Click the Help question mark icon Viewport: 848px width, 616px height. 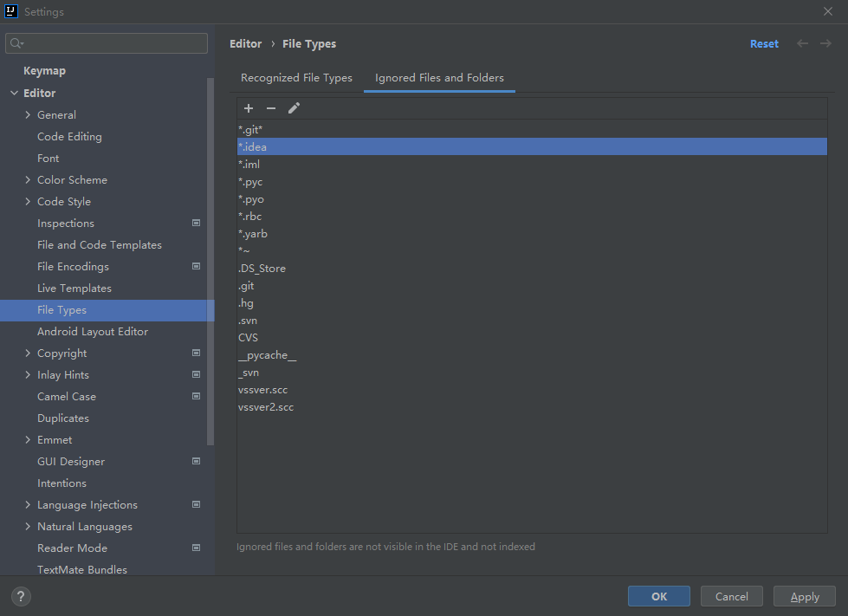click(22, 596)
